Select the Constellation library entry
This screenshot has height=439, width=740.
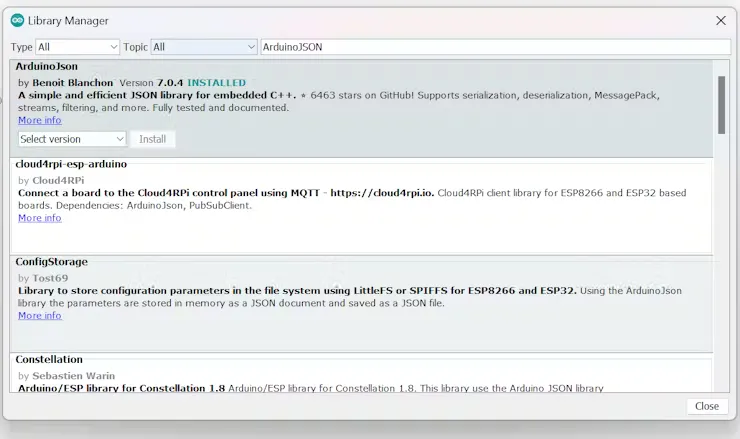click(x=361, y=372)
